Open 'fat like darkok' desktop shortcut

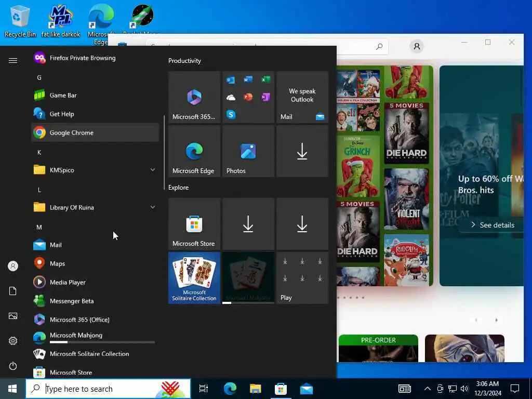click(61, 21)
